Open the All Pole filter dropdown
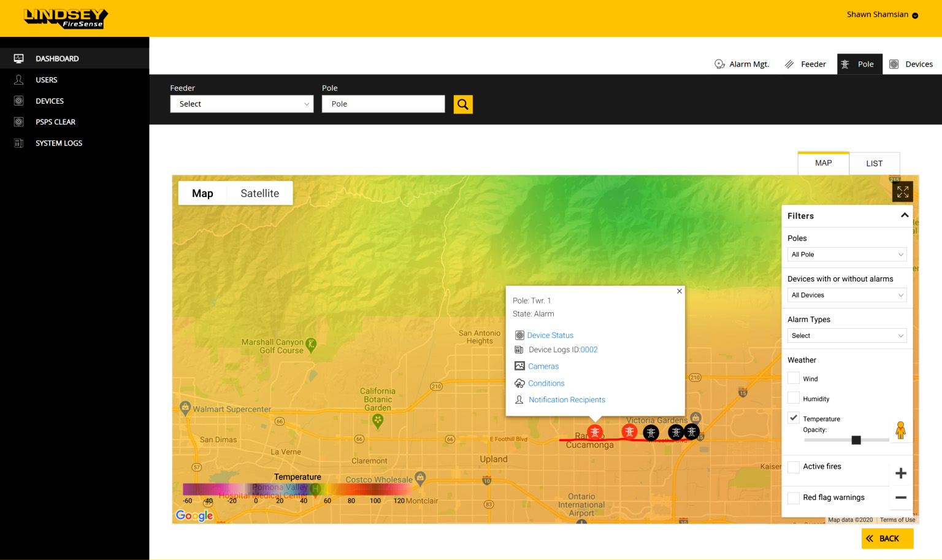The width and height of the screenshot is (942, 560). coord(846,255)
